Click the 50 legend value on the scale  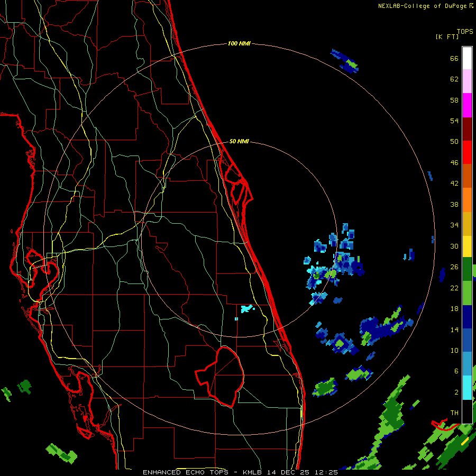[x=454, y=142]
